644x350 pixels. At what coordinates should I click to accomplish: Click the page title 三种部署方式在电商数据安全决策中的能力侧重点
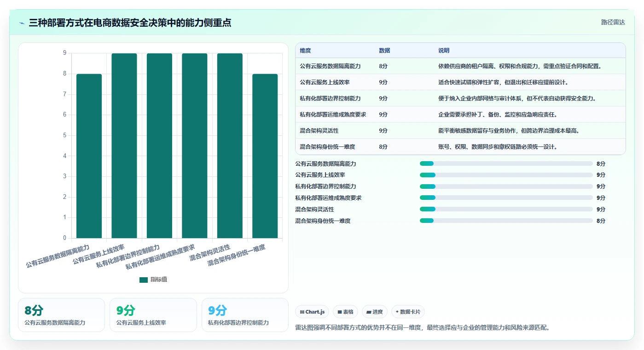pyautogui.click(x=130, y=23)
